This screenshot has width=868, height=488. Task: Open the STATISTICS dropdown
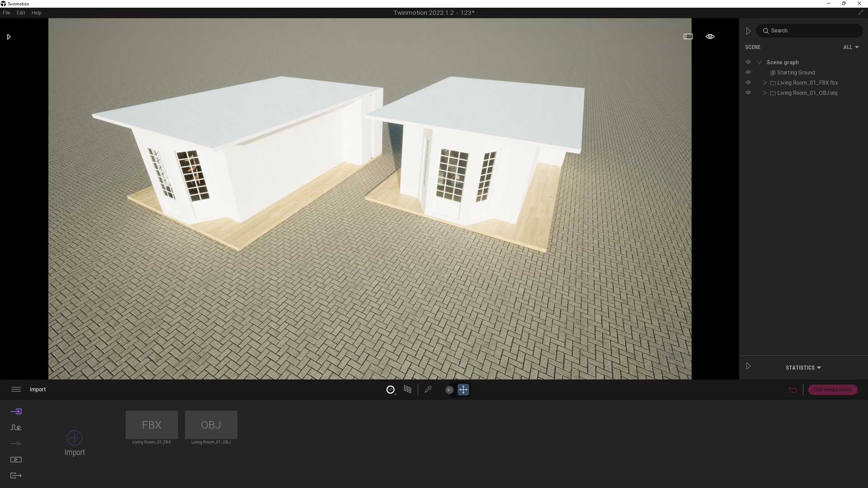click(x=803, y=368)
